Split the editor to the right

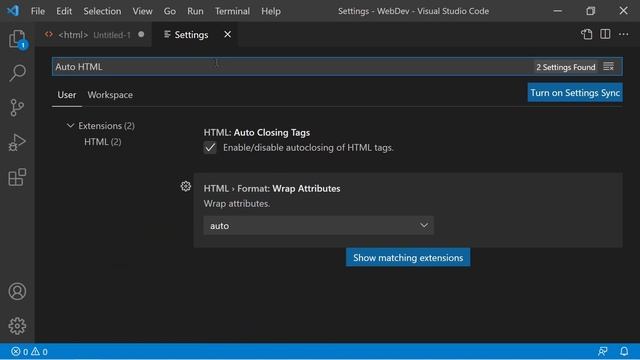(x=605, y=34)
